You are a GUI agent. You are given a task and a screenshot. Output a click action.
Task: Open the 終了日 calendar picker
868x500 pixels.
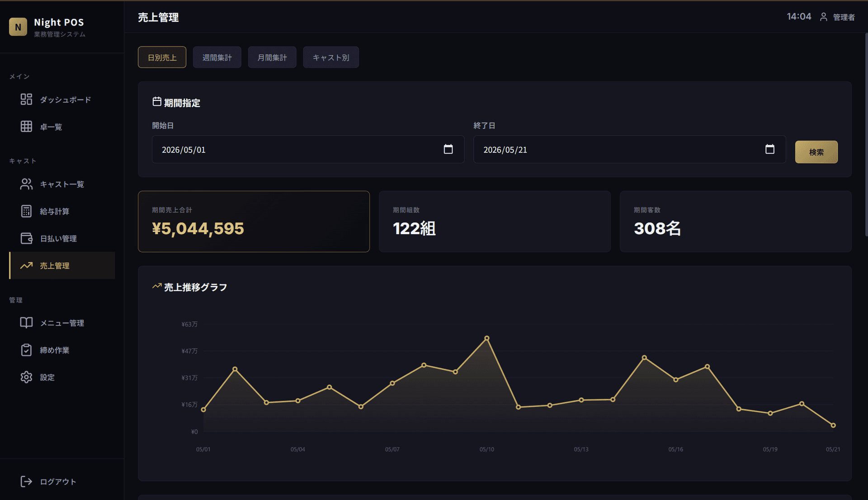pos(769,149)
